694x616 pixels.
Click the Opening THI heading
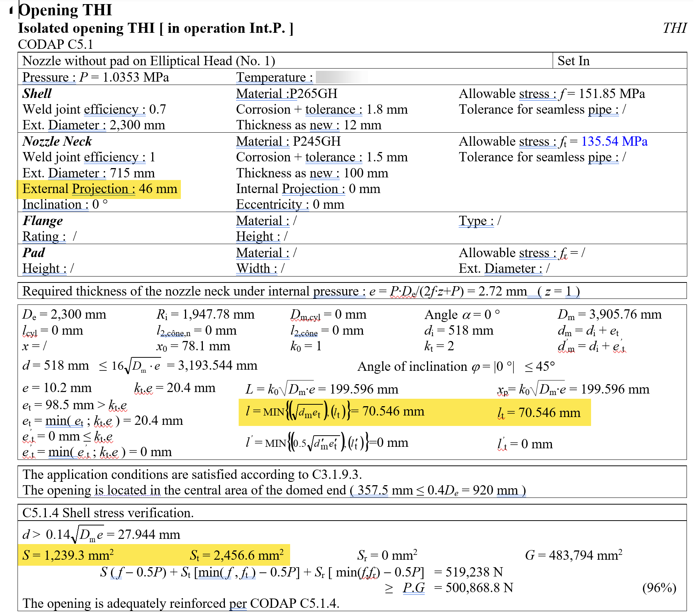point(65,10)
